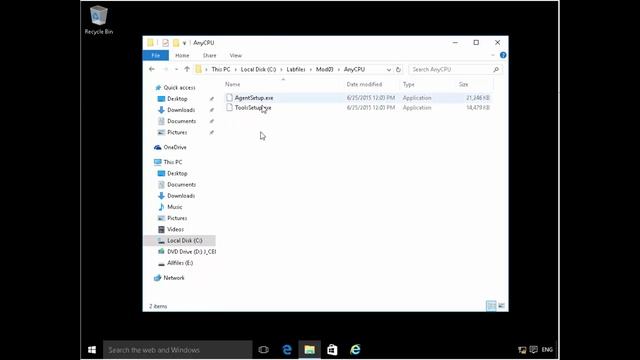The height and width of the screenshot is (360, 640).
Task: Open Quick access in navigation pane
Action: pyautogui.click(x=180, y=88)
